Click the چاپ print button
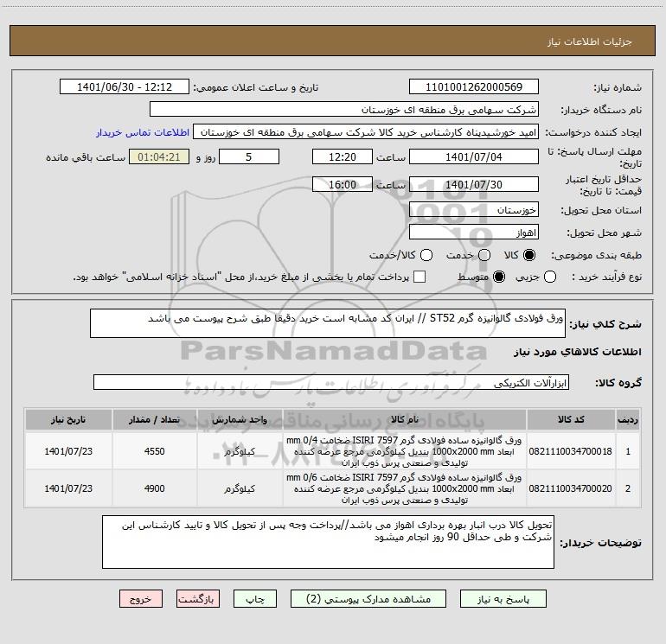The width and height of the screenshot is (666, 644). point(255,599)
